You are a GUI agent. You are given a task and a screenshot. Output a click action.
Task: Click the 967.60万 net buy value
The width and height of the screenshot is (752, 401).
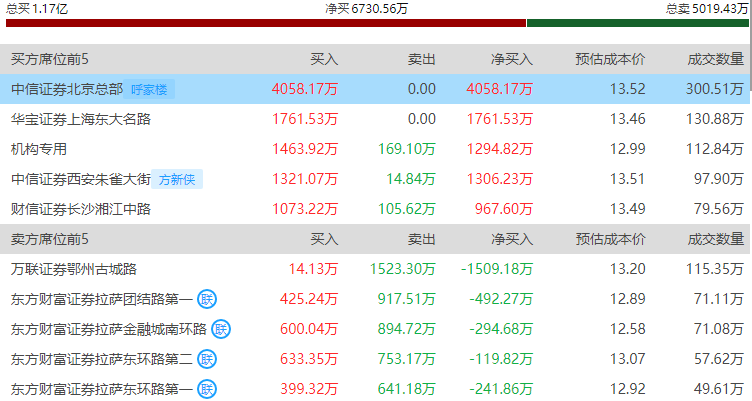pos(504,209)
